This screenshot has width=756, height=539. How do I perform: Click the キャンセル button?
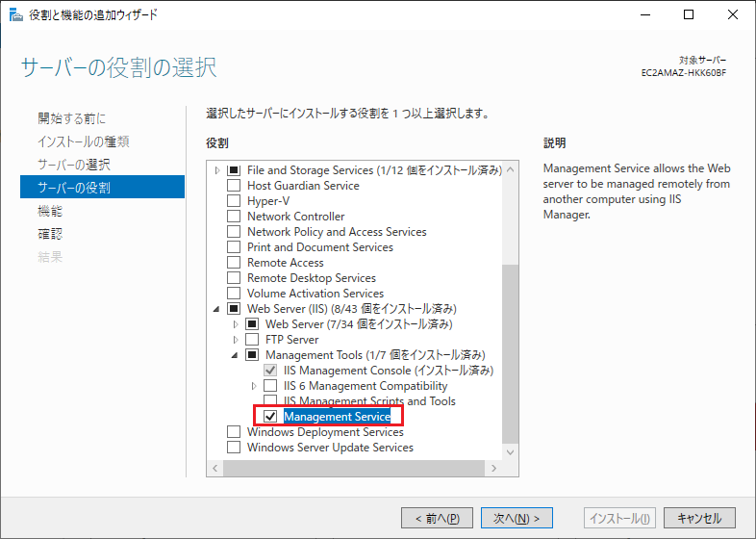pos(699,518)
